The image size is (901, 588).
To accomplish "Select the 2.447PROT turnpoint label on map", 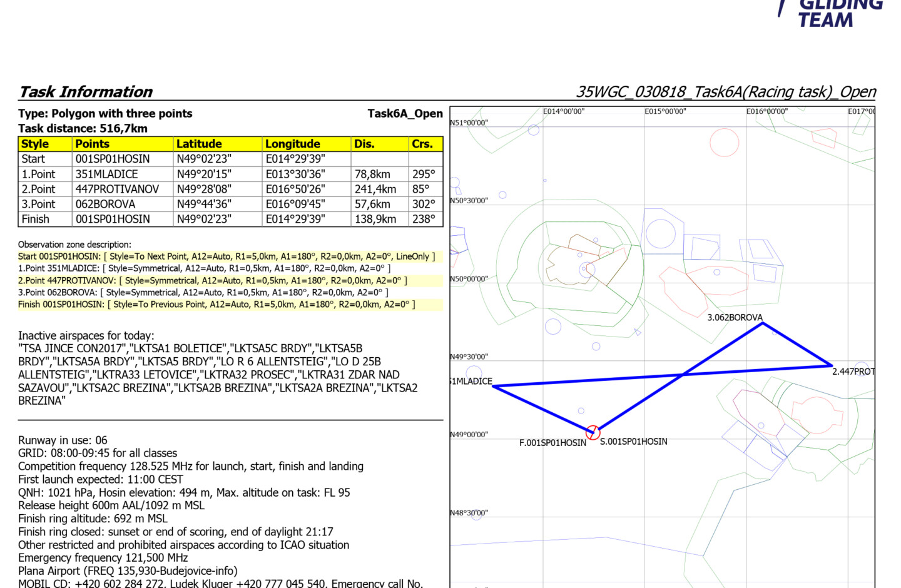I will point(853,372).
